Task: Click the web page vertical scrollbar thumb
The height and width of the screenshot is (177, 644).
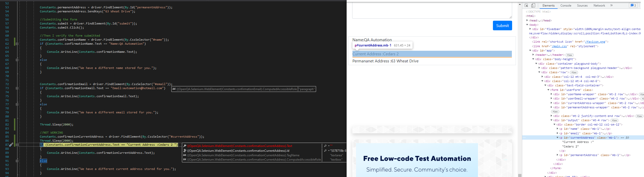Action: pos(520,175)
